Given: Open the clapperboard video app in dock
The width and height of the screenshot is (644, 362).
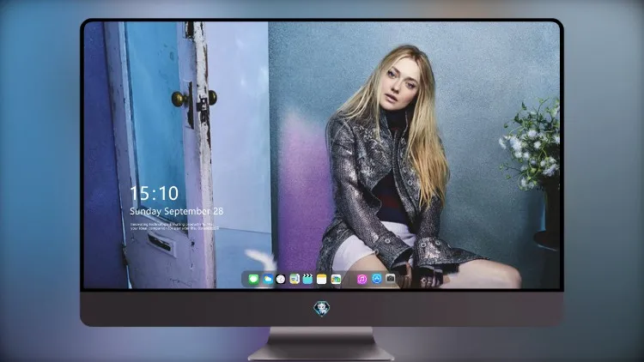Looking at the screenshot, I should (307, 280).
